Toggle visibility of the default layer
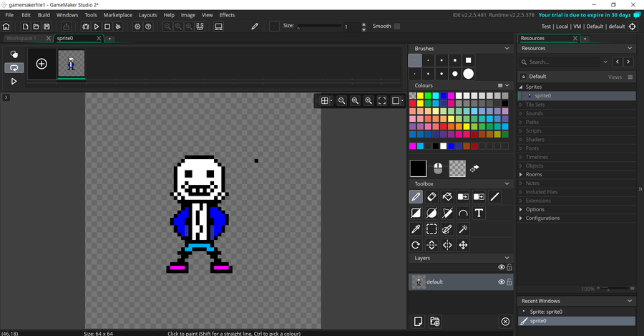Image resolution: width=644 pixels, height=336 pixels. pyautogui.click(x=502, y=282)
